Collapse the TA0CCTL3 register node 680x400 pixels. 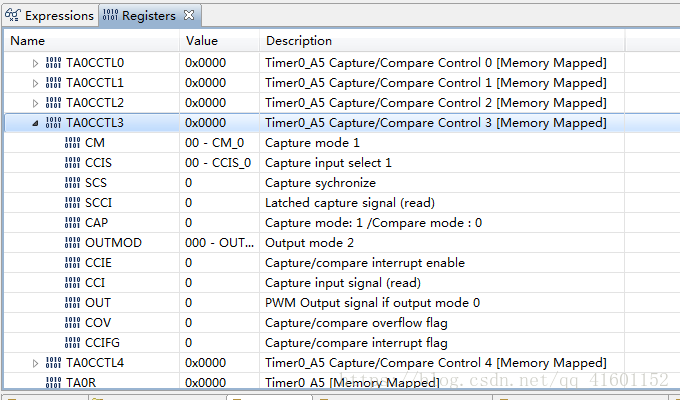tap(36, 123)
